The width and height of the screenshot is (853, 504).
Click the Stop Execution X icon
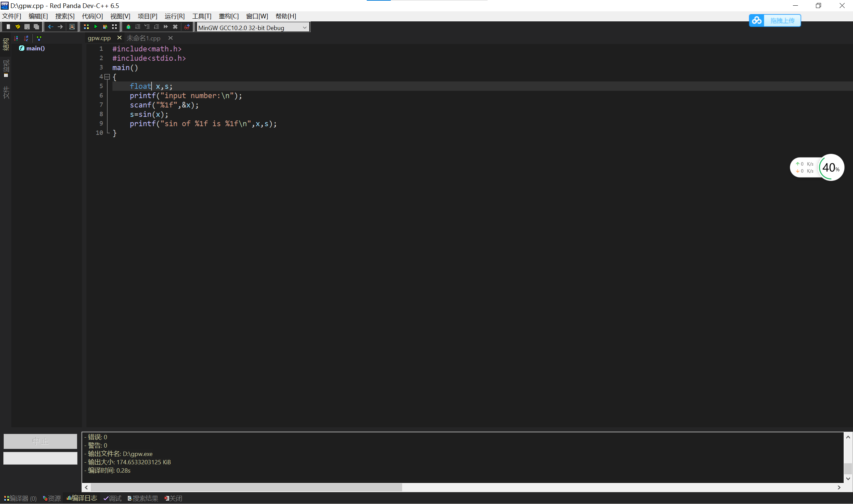175,27
